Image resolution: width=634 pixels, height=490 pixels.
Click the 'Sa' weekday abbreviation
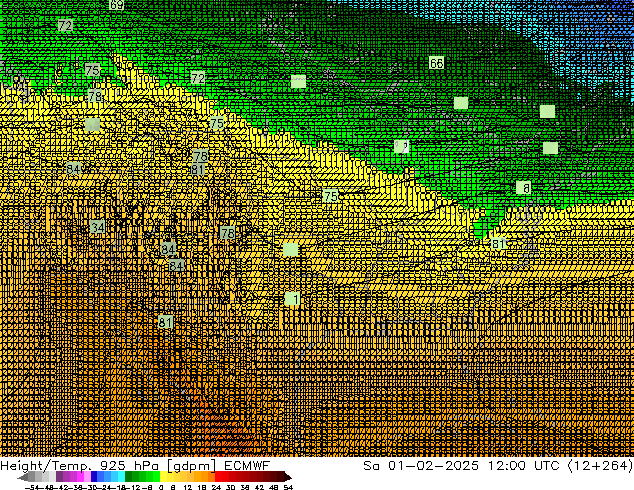coord(371,466)
